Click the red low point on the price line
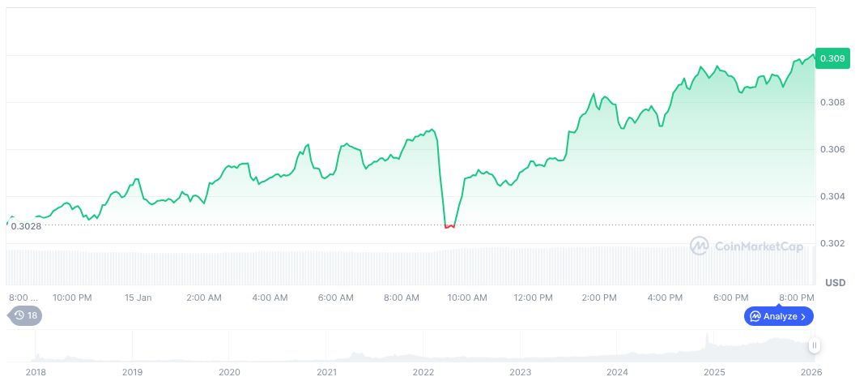Image resolution: width=868 pixels, height=381 pixels. (449, 226)
